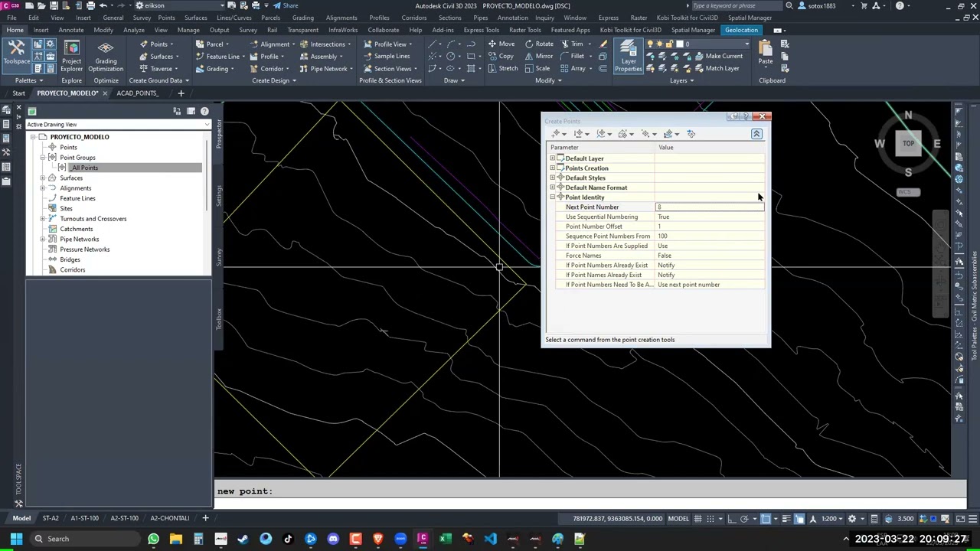Viewport: 980px width, 551px height.
Task: Select _All Points in Prospector tree
Action: click(x=84, y=168)
